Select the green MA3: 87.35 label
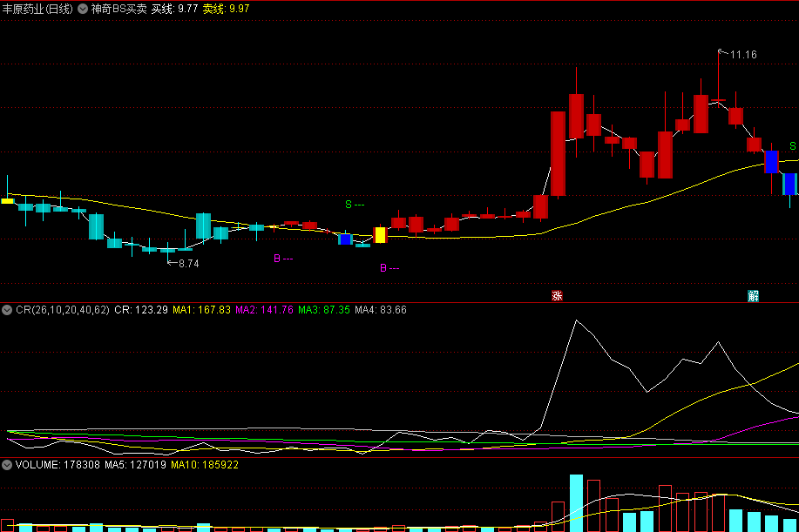The image size is (799, 532). 324,310
